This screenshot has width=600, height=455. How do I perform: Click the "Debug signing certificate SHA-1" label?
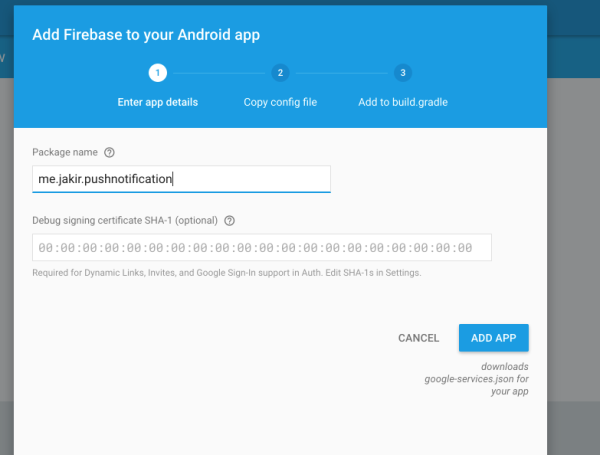point(125,220)
